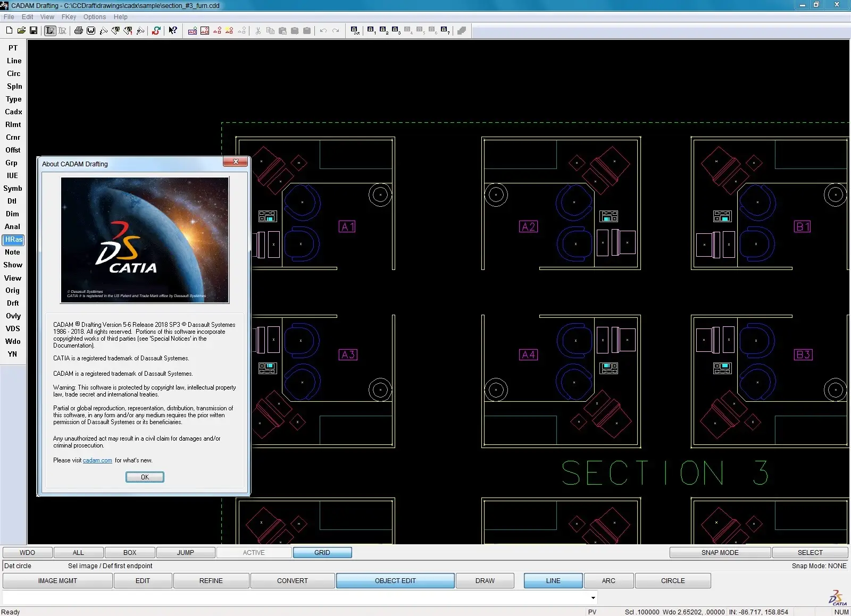Click the New file icon
This screenshot has width=851, height=616.
click(9, 30)
